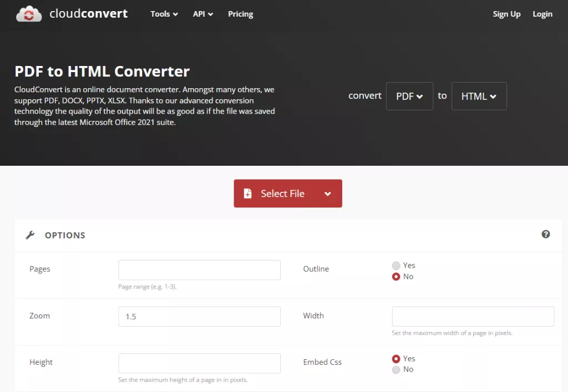Select Yes for Embed Css

(x=396, y=359)
